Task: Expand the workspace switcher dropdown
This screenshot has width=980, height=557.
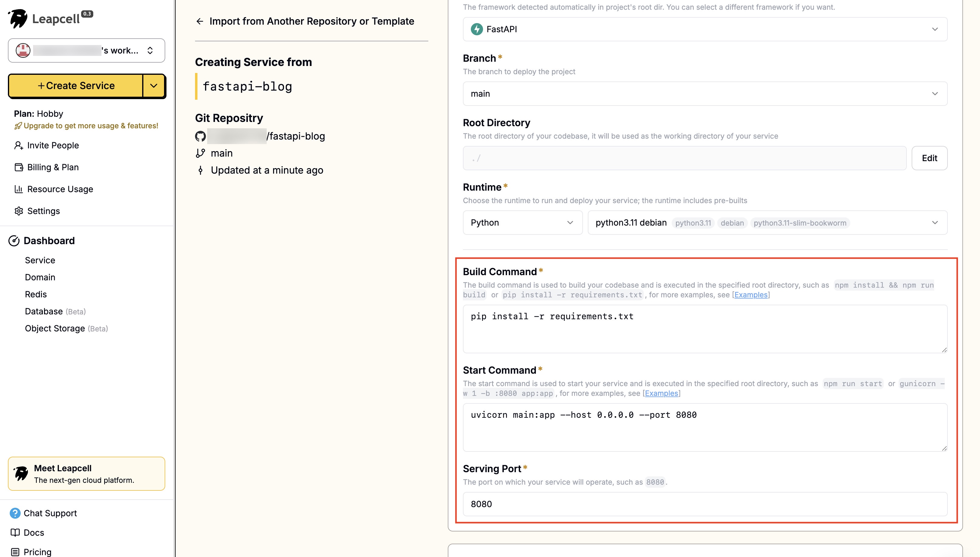Action: [150, 50]
